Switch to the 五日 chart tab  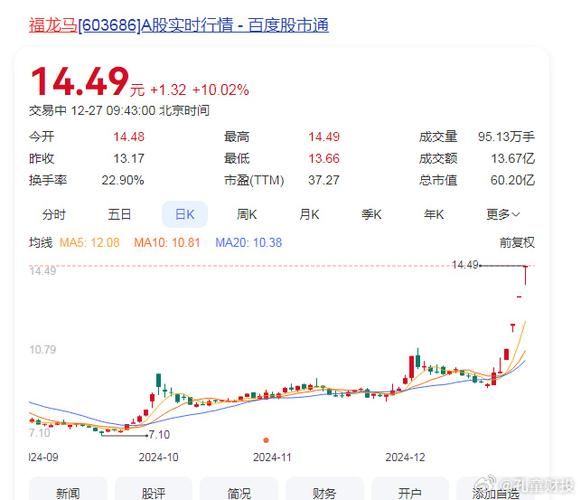coord(119,215)
